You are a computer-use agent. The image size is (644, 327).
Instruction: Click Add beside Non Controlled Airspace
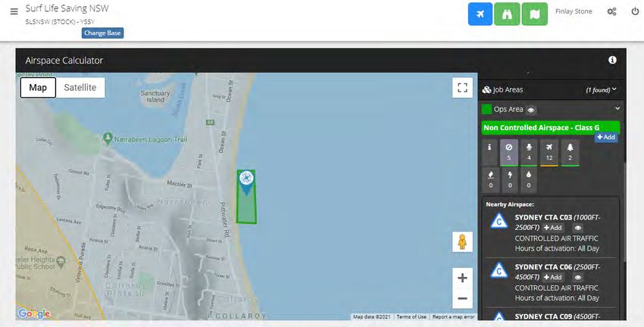(606, 137)
